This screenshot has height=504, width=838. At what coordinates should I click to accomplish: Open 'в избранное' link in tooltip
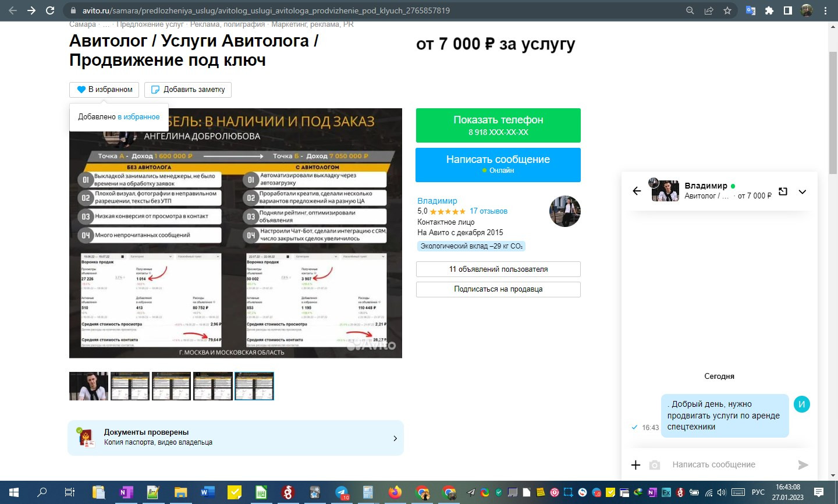coord(139,117)
